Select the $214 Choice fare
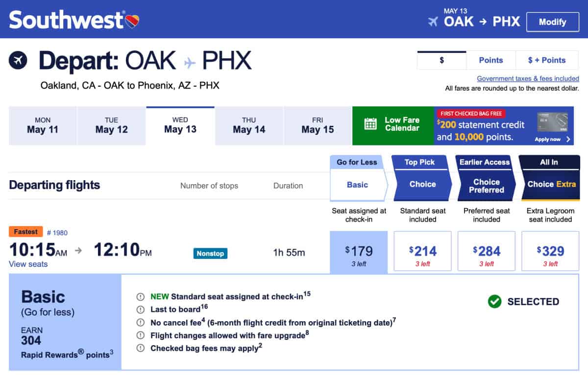The image size is (588, 375). point(422,251)
